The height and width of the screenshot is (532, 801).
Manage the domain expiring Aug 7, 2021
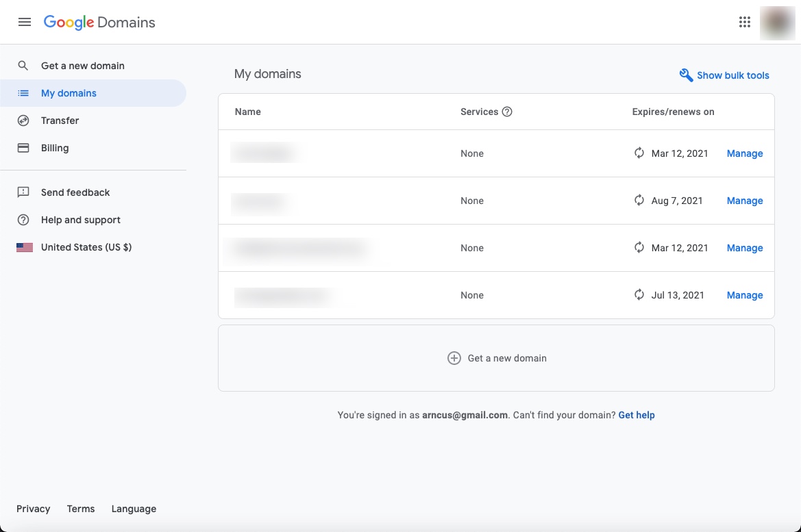click(x=745, y=201)
